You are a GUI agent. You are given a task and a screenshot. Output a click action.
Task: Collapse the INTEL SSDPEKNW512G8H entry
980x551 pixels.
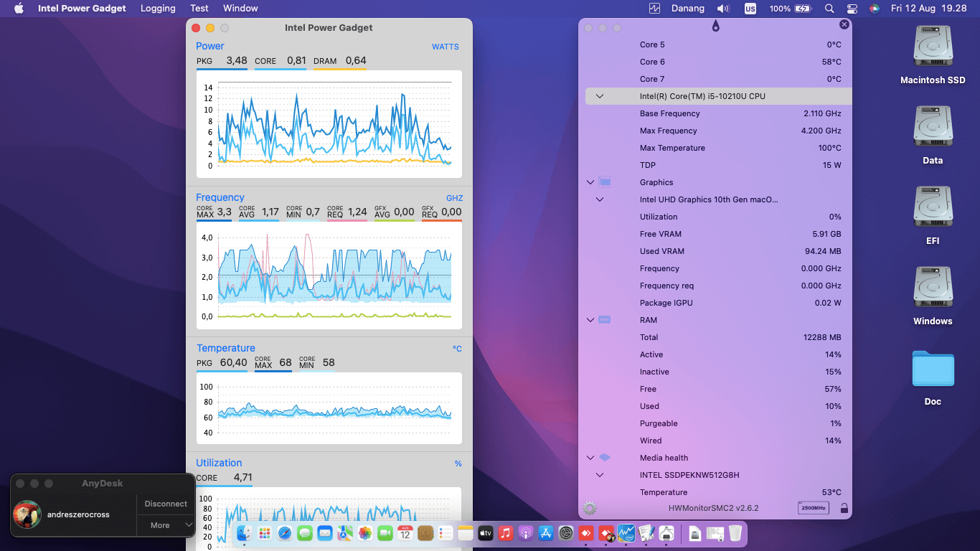600,475
